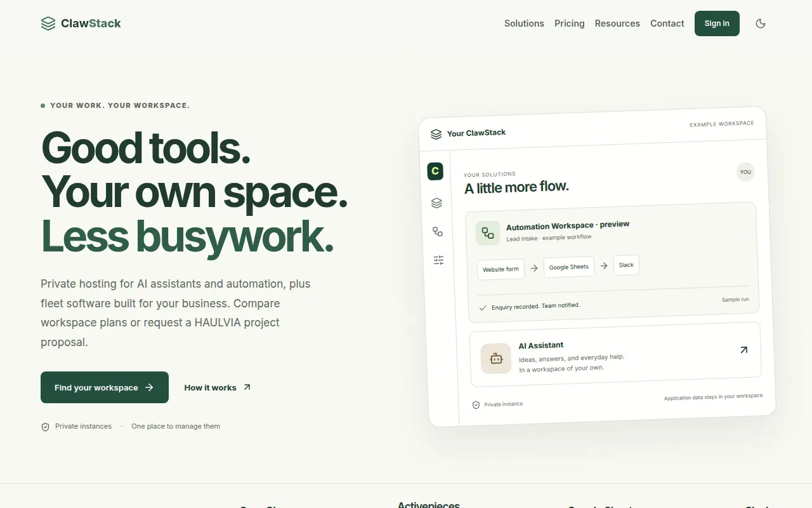Open AI Assistant using its corner arrow icon
This screenshot has width=812, height=508.
(x=744, y=350)
